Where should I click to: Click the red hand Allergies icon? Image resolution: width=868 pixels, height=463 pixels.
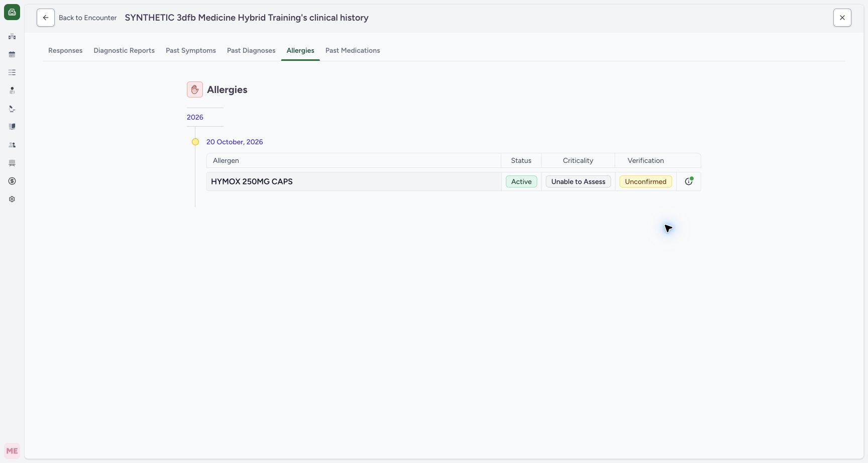[x=195, y=89]
